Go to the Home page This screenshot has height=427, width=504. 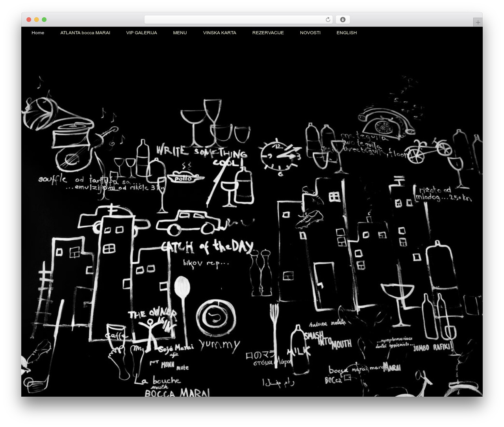(x=38, y=33)
